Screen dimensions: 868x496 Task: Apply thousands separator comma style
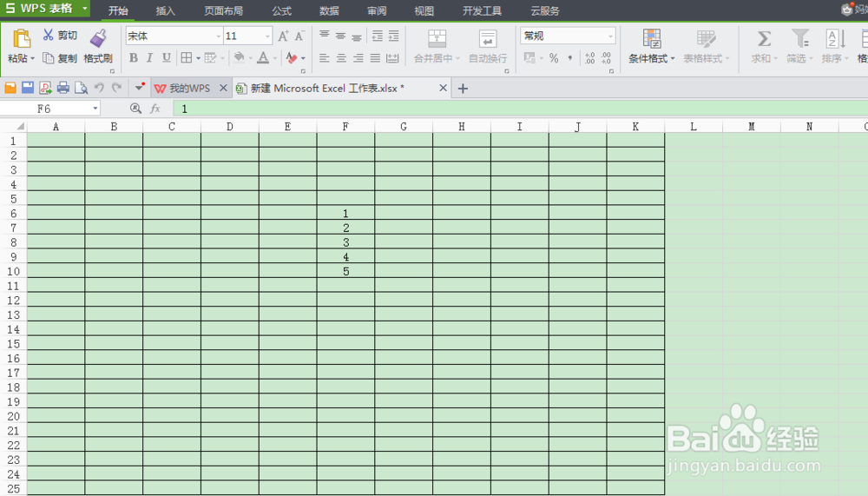click(x=570, y=58)
